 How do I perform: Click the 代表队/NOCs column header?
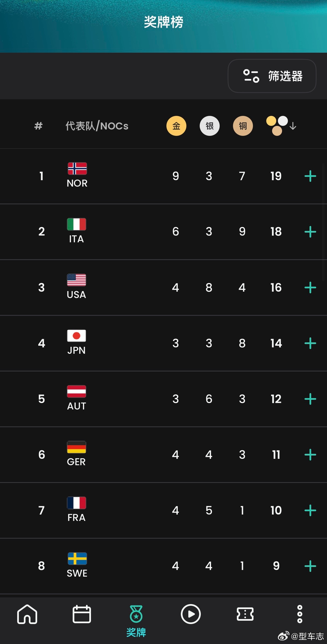(x=97, y=126)
